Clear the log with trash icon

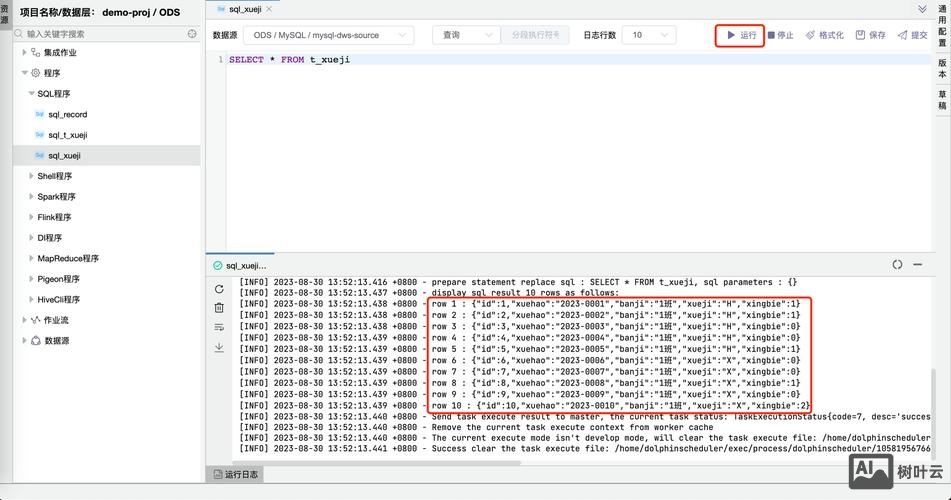click(x=219, y=308)
